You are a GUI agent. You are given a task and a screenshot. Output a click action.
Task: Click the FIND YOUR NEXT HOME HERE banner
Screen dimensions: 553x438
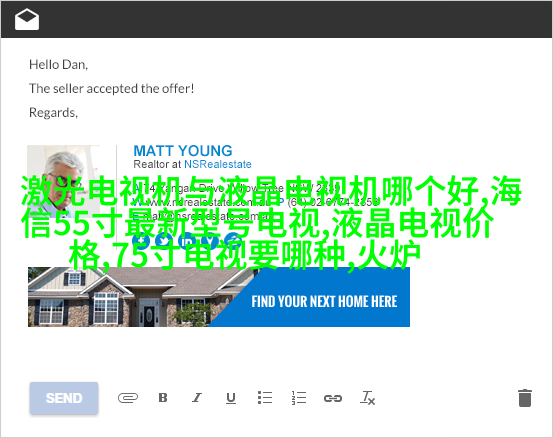[324, 302]
